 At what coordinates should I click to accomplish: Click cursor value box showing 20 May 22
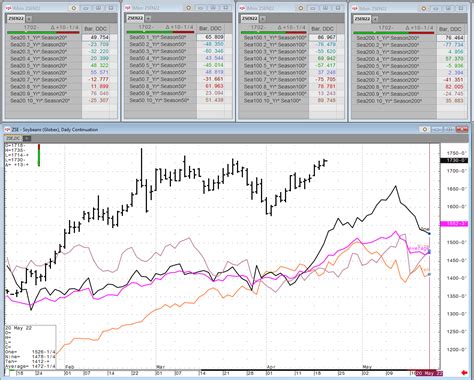pyautogui.click(x=30, y=347)
